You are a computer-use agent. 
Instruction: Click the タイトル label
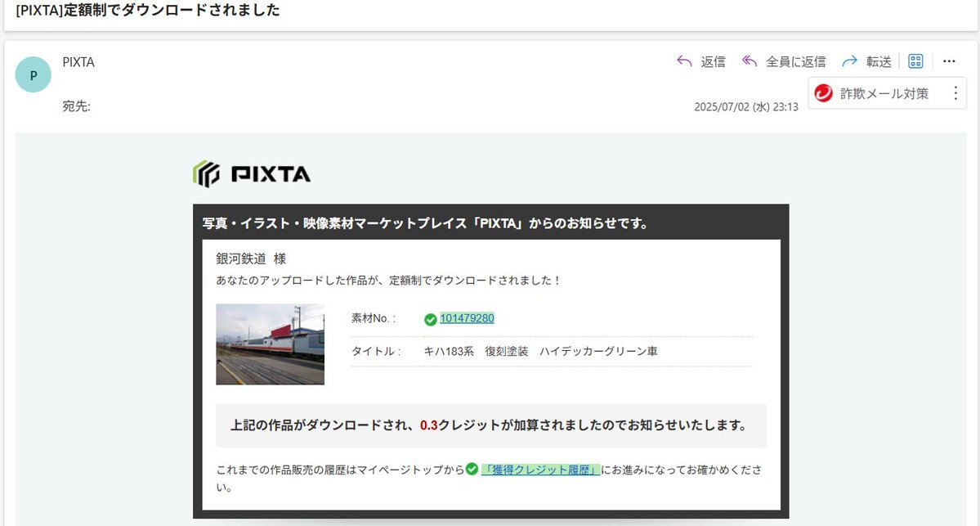click(x=376, y=352)
